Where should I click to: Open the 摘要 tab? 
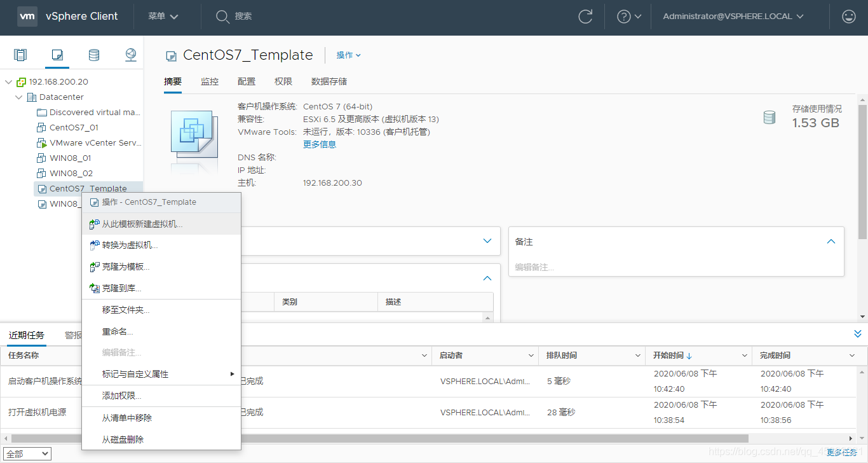tap(173, 81)
